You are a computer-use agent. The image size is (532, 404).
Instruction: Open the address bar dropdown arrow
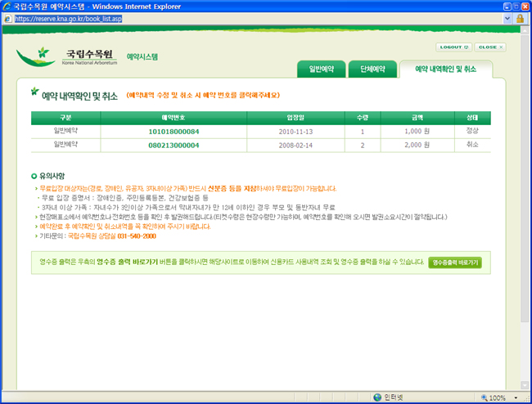(x=507, y=19)
